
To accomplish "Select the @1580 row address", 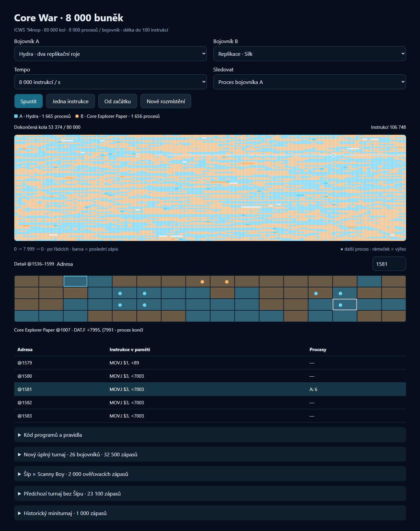I will tap(25, 376).
